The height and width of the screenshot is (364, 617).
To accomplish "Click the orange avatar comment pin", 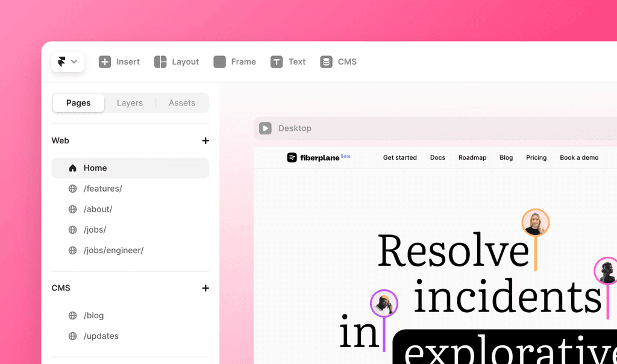I will pyautogui.click(x=535, y=222).
